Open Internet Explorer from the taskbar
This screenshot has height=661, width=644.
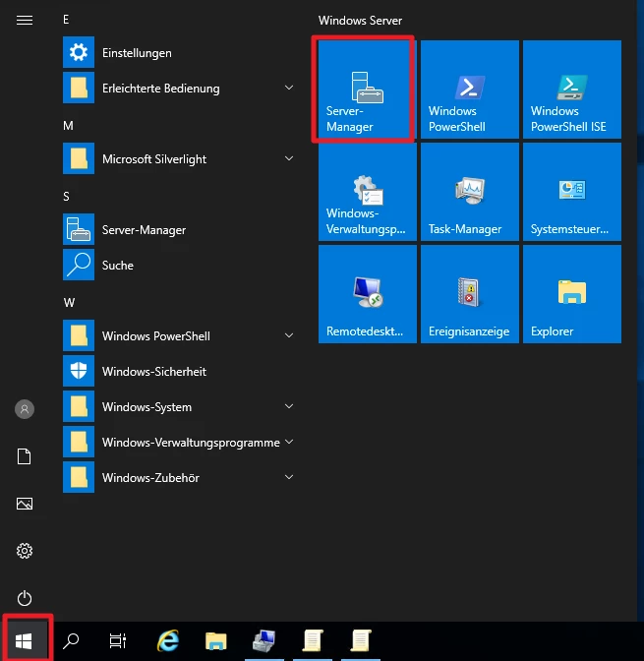[168, 641]
